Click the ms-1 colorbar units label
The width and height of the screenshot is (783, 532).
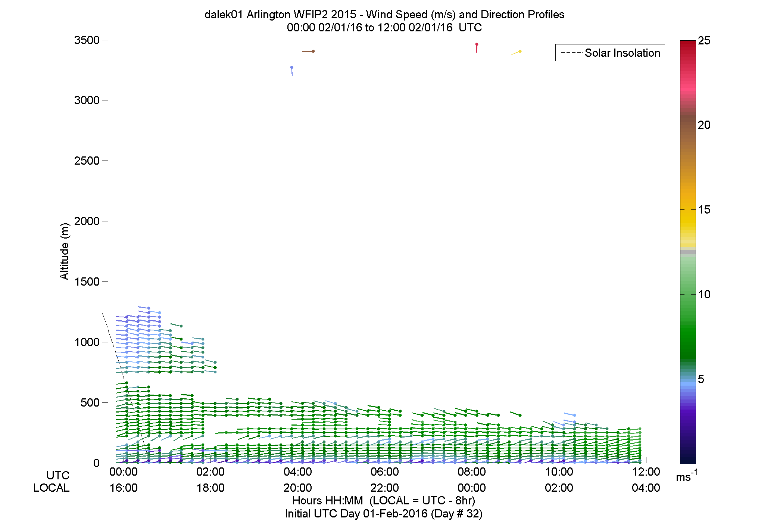tap(687, 476)
